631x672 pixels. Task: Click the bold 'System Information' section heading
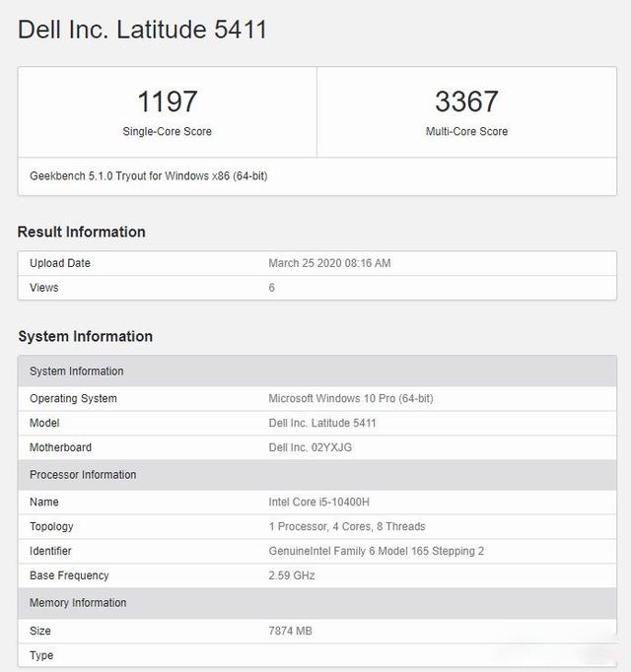pyautogui.click(x=86, y=336)
